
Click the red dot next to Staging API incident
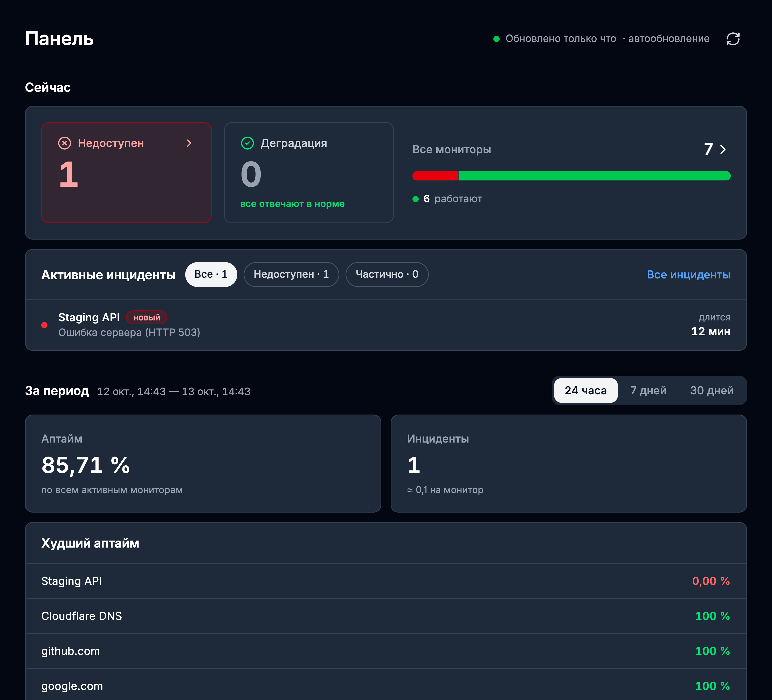44,325
